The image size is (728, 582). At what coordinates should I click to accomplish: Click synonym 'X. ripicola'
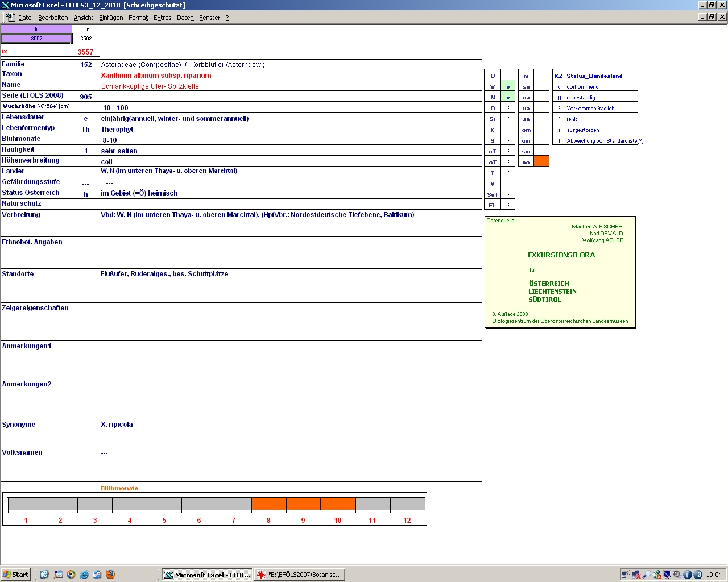[117, 424]
